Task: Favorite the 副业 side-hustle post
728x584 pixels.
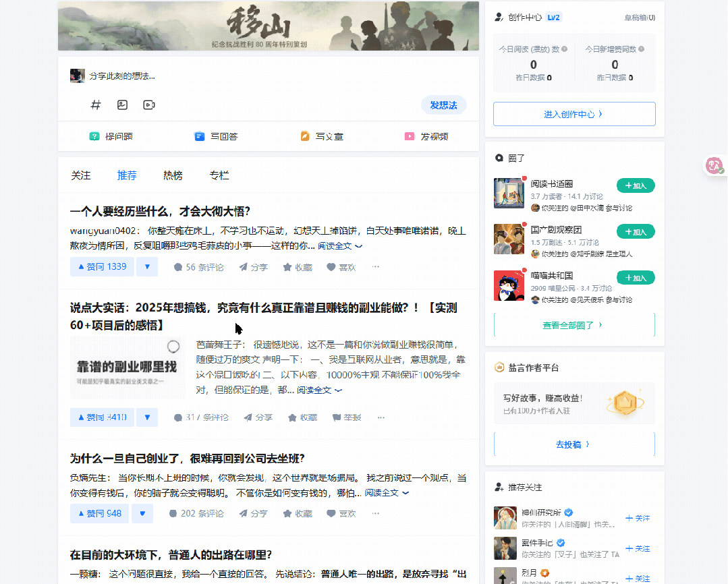Action: pyautogui.click(x=302, y=417)
